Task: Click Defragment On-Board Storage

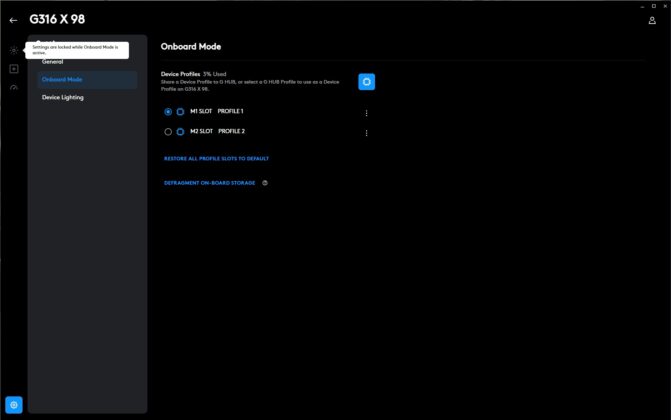Action: tap(209, 183)
